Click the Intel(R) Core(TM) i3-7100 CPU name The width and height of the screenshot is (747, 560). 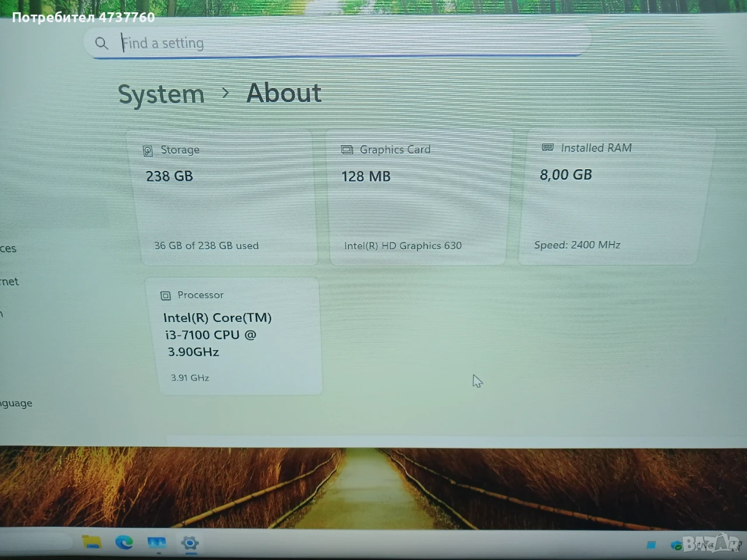(x=218, y=334)
